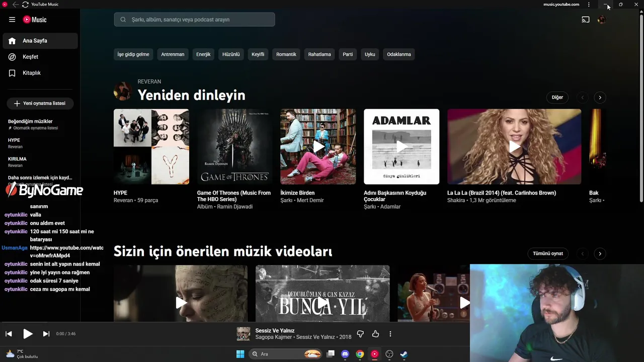Open the Windows Start menu

tap(240, 354)
